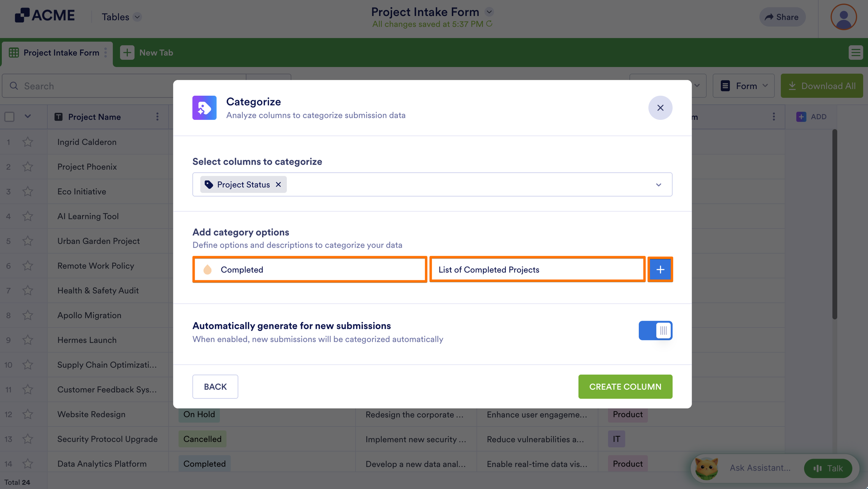Remove the Project Status column tag

coord(278,184)
